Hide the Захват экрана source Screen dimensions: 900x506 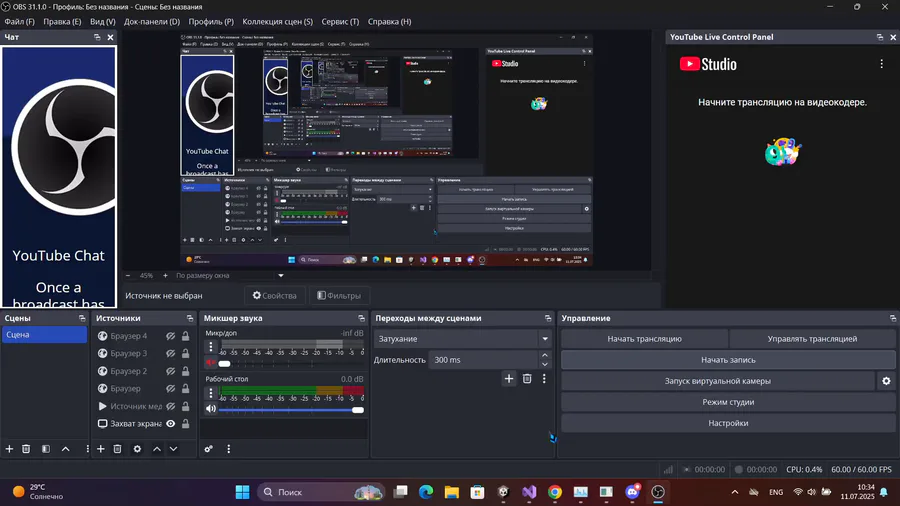click(170, 423)
